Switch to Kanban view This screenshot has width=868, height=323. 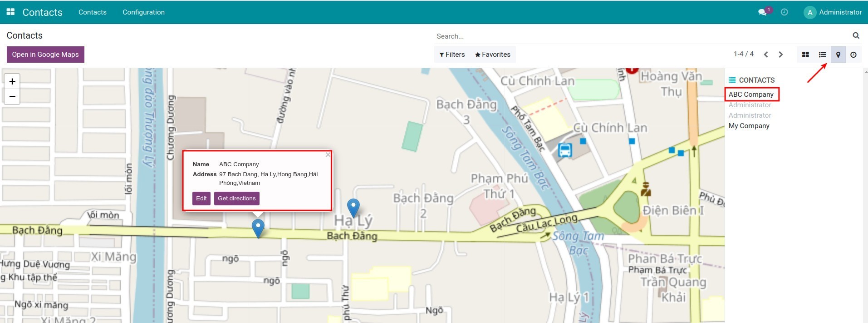click(x=805, y=55)
